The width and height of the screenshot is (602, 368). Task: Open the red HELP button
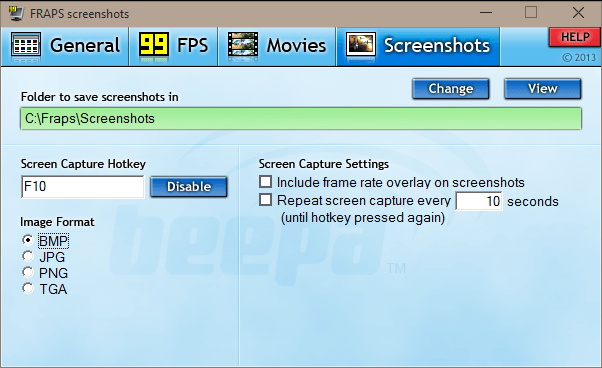click(575, 37)
